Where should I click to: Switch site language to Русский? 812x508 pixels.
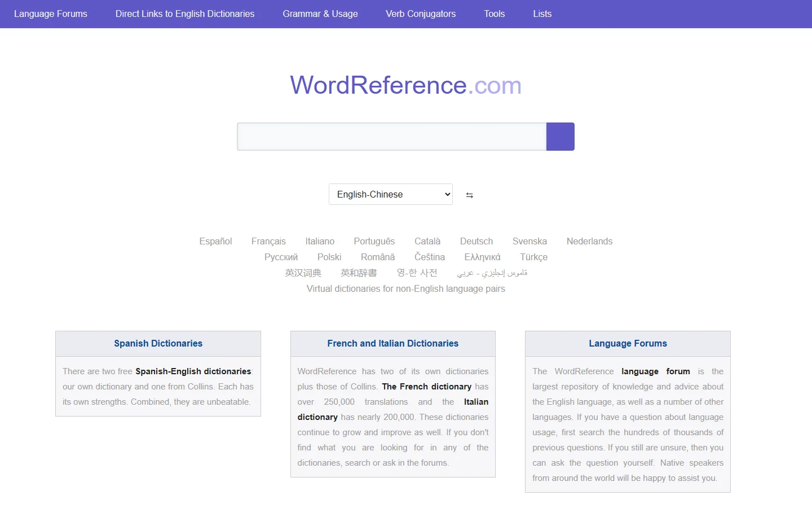pos(281,257)
